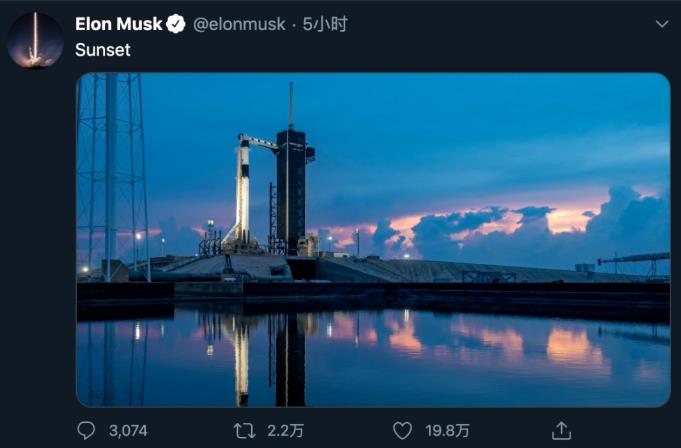Select the Sunset tweet text
The image size is (681, 448).
click(102, 50)
